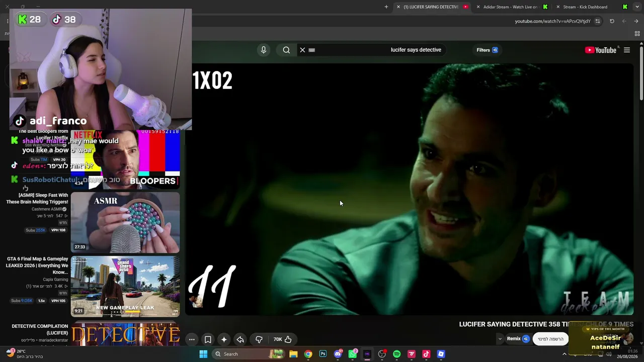The width and height of the screenshot is (644, 362).
Task: Click the 'DETECTIVE COMPILATION (LUCIFER)' title
Action: click(40, 329)
